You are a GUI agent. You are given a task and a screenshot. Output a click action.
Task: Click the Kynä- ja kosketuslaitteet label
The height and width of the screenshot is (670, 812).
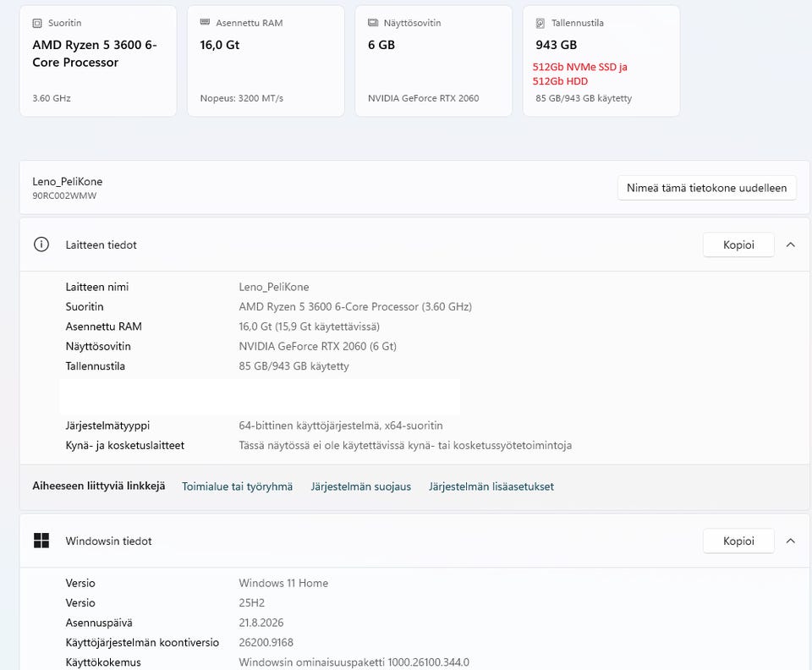pyautogui.click(x=125, y=445)
